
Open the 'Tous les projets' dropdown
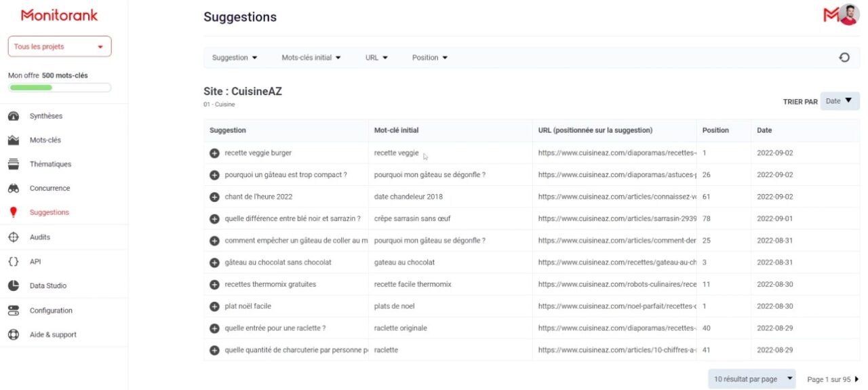(60, 47)
